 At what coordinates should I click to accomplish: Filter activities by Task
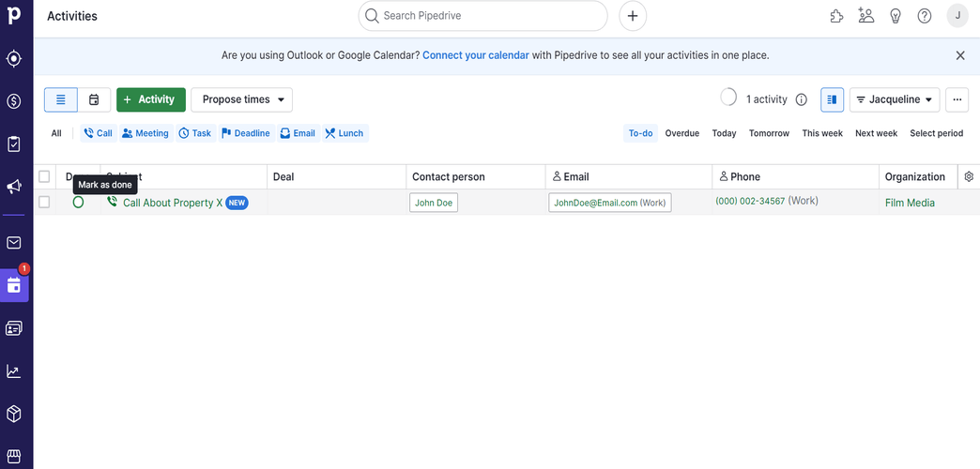point(195,133)
